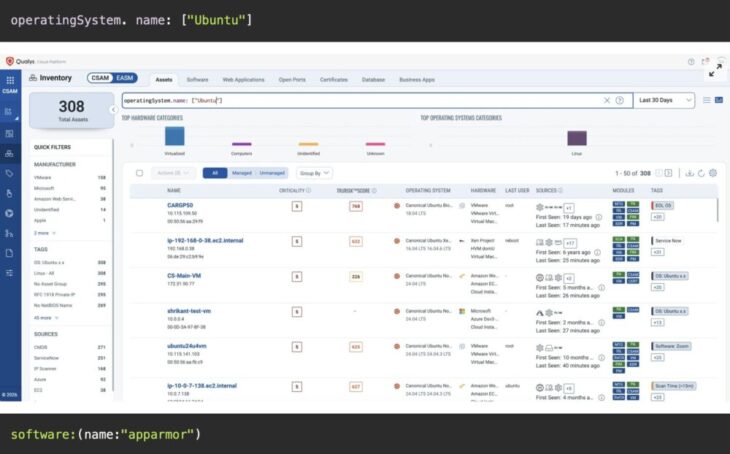Screen dimensions: 730x454
Task: Filter assets by All
Action: 215,173
